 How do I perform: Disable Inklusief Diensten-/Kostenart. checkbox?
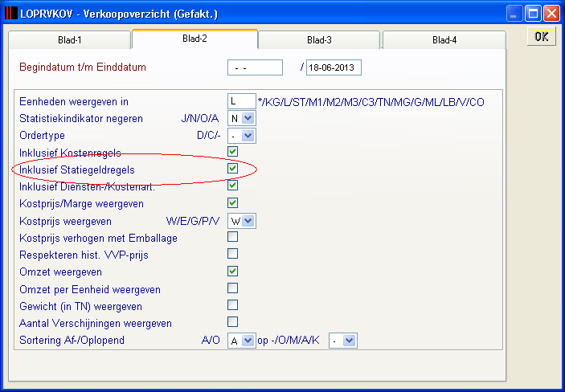coord(233,186)
